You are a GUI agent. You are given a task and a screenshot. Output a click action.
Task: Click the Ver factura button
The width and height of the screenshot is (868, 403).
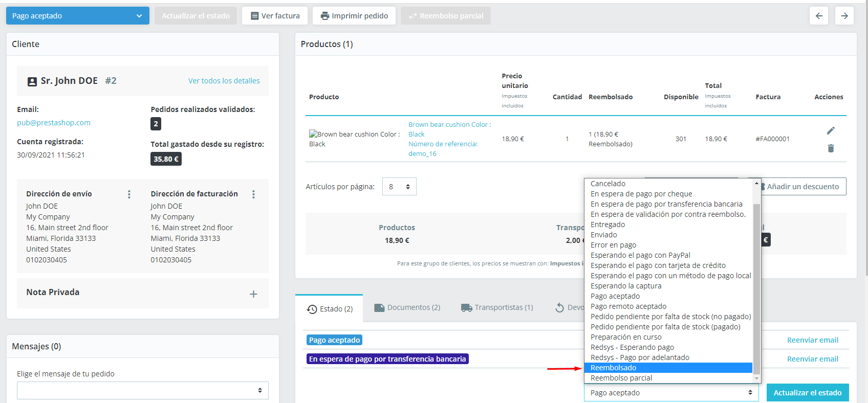[x=275, y=16]
